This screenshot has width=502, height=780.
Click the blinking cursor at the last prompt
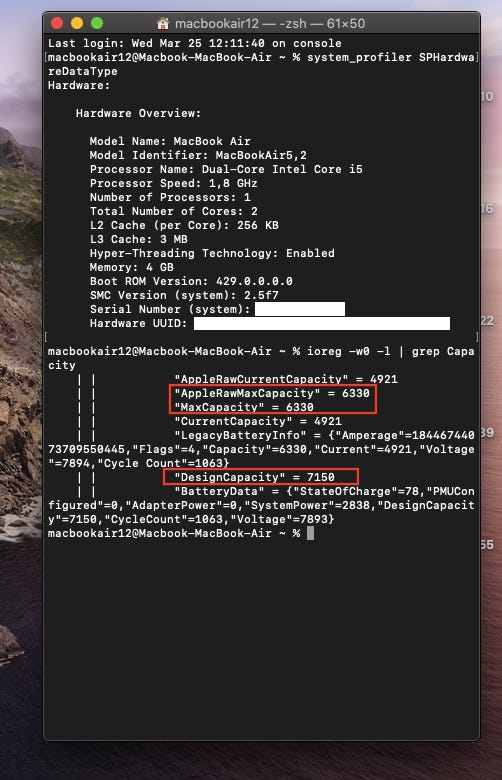(x=310, y=533)
